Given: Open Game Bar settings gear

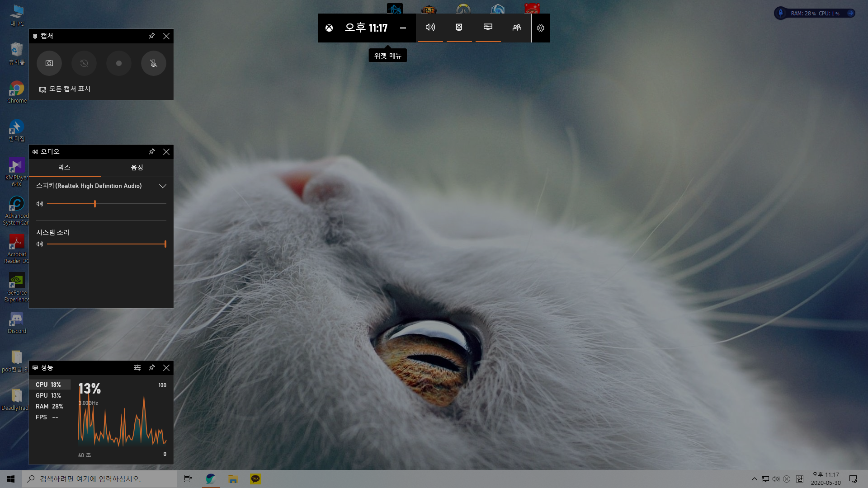Looking at the screenshot, I should [x=541, y=28].
